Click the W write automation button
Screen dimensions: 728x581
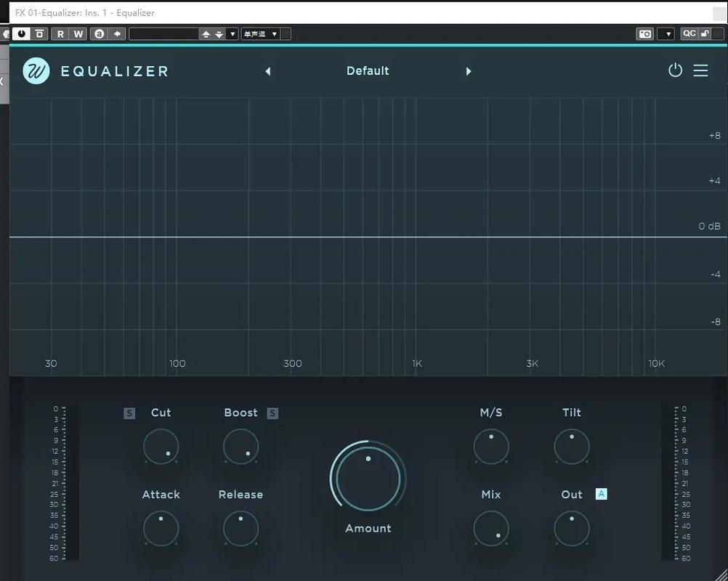(78, 34)
